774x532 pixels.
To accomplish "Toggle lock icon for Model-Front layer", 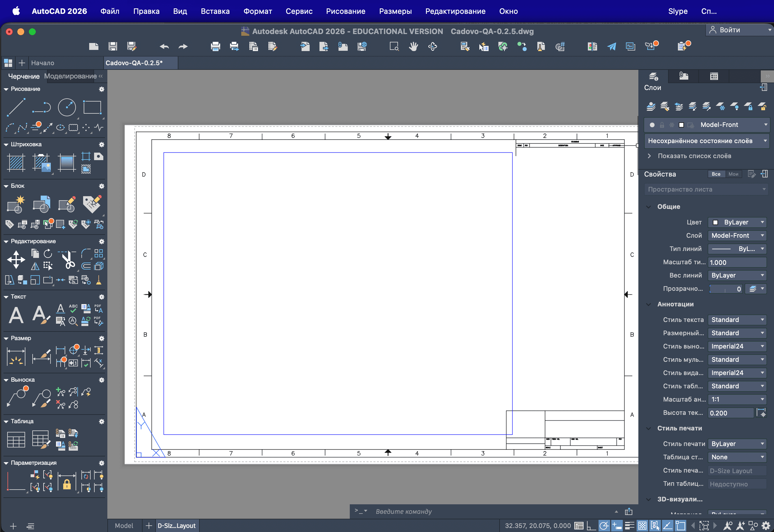I will coord(662,125).
